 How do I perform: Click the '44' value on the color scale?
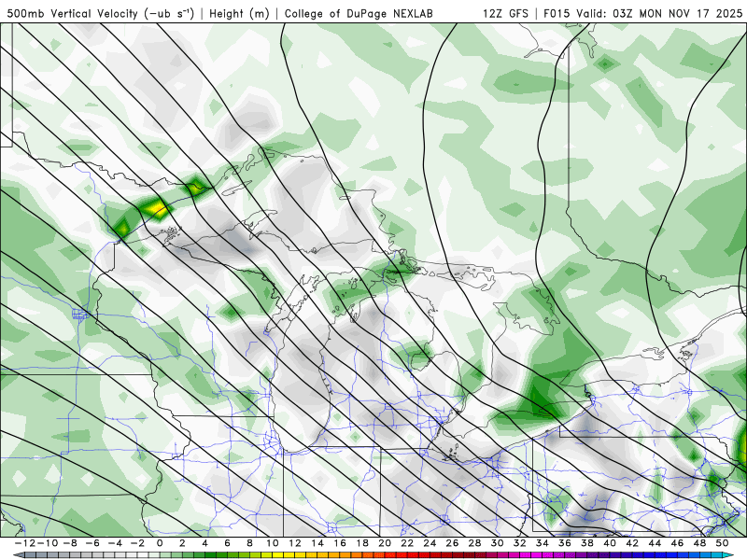click(x=655, y=543)
